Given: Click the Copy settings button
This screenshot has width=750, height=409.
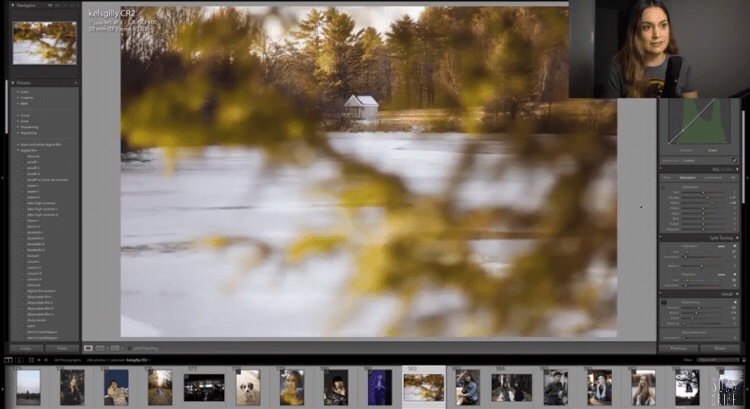Looking at the screenshot, I should pos(27,348).
